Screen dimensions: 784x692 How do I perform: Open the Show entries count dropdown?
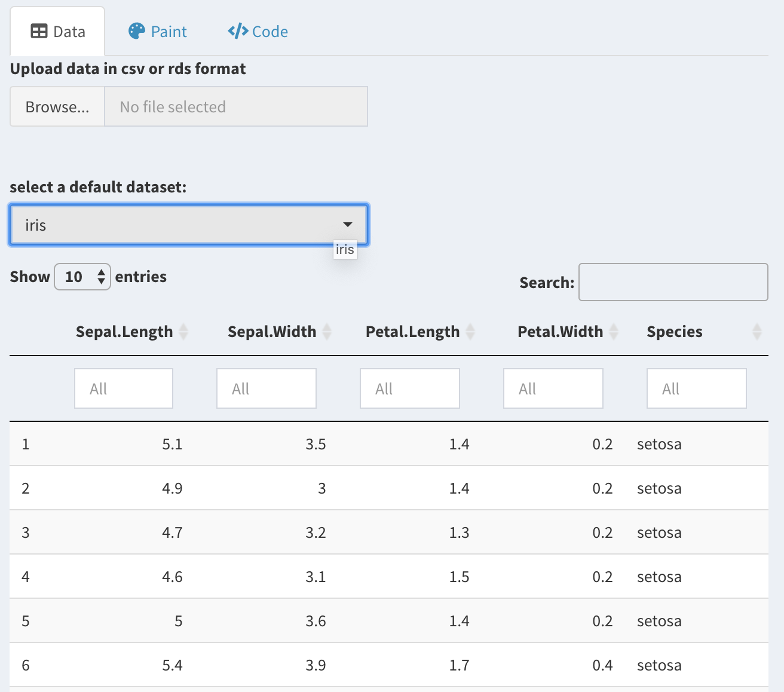pyautogui.click(x=82, y=277)
